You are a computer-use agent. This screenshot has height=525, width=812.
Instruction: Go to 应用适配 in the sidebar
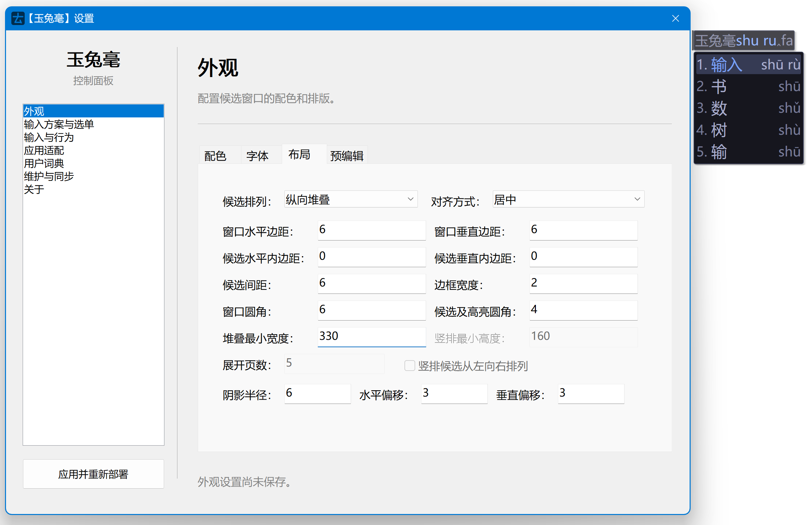pos(93,150)
